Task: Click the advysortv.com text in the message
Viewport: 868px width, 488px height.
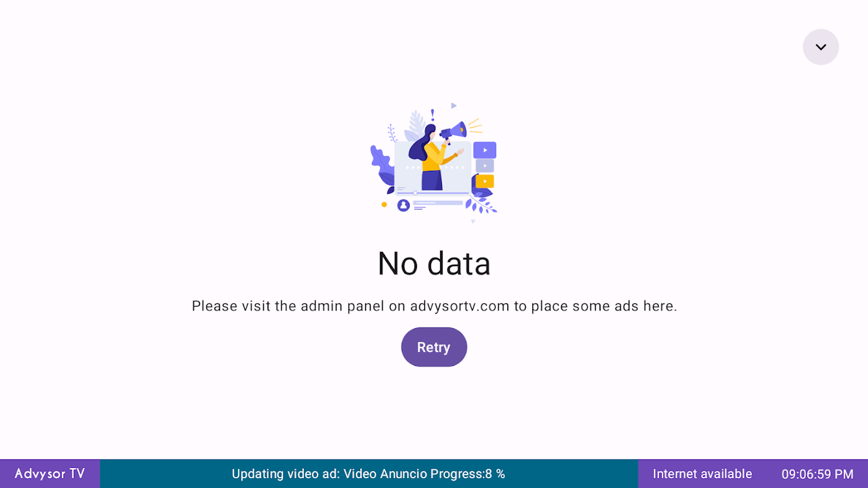Action: (x=460, y=306)
